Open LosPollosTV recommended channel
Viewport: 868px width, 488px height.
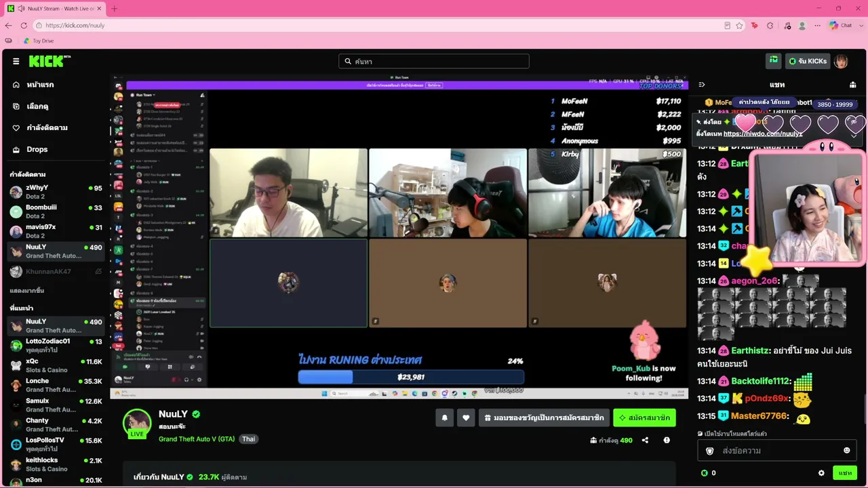tap(57, 445)
